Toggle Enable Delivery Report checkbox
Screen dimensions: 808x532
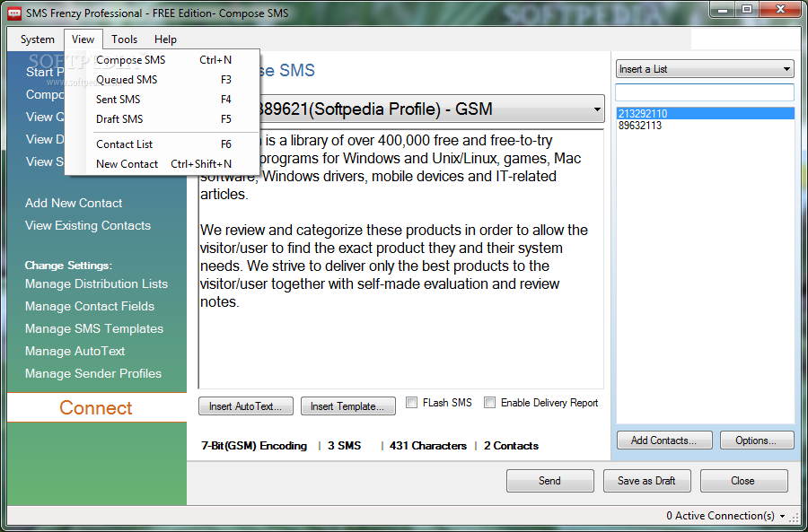click(489, 403)
